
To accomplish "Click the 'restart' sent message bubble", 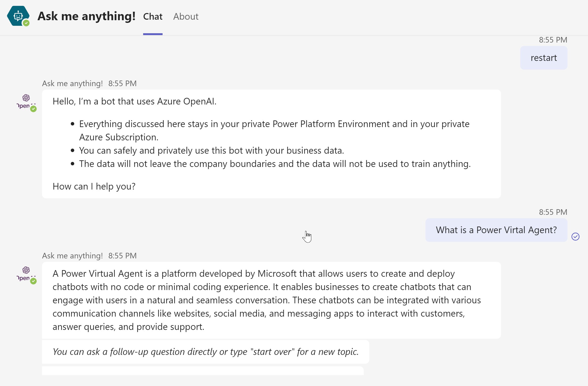I will tap(544, 58).
